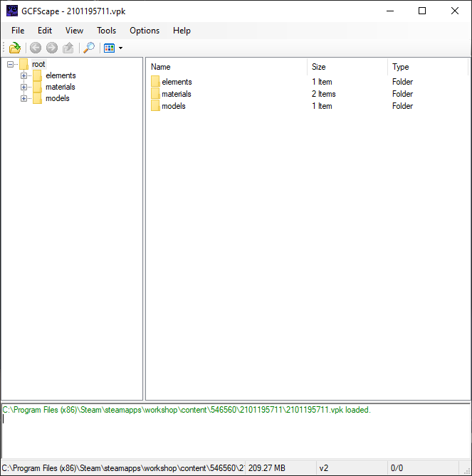The image size is (472, 476).
Task: Open the Tools menu
Action: (x=106, y=31)
